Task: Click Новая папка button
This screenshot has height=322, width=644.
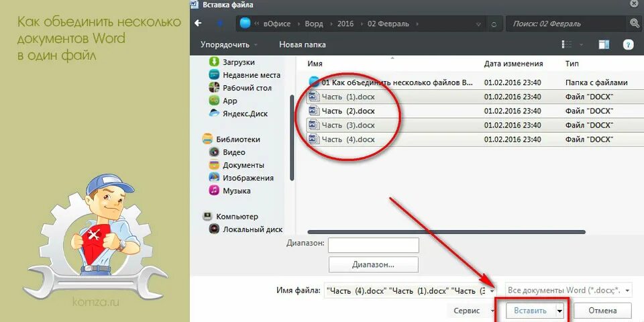Action: [303, 44]
